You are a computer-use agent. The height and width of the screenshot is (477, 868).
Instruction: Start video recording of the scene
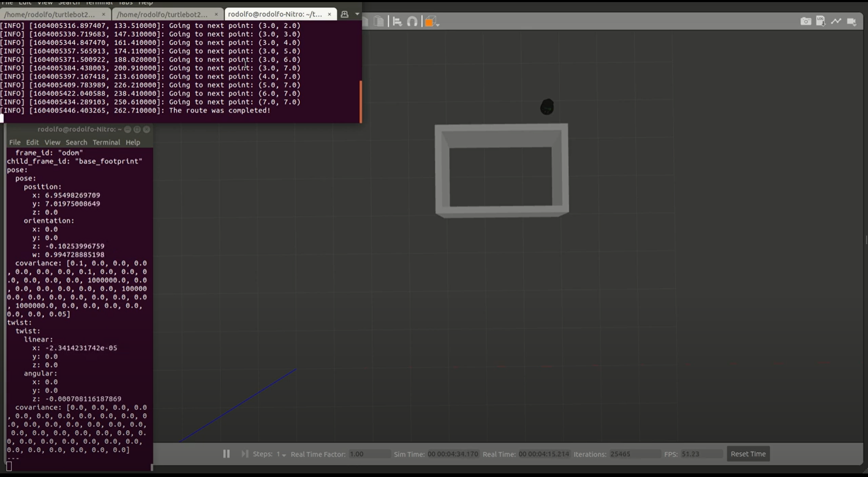851,21
